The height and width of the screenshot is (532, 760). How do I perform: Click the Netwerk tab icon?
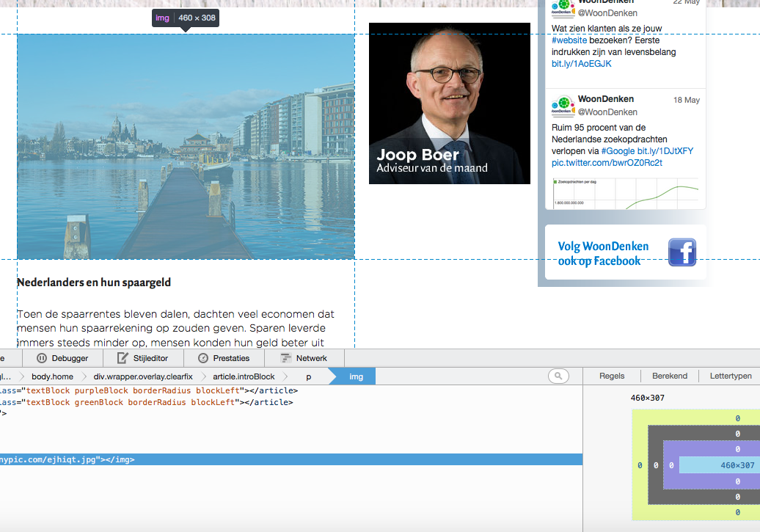pos(286,358)
